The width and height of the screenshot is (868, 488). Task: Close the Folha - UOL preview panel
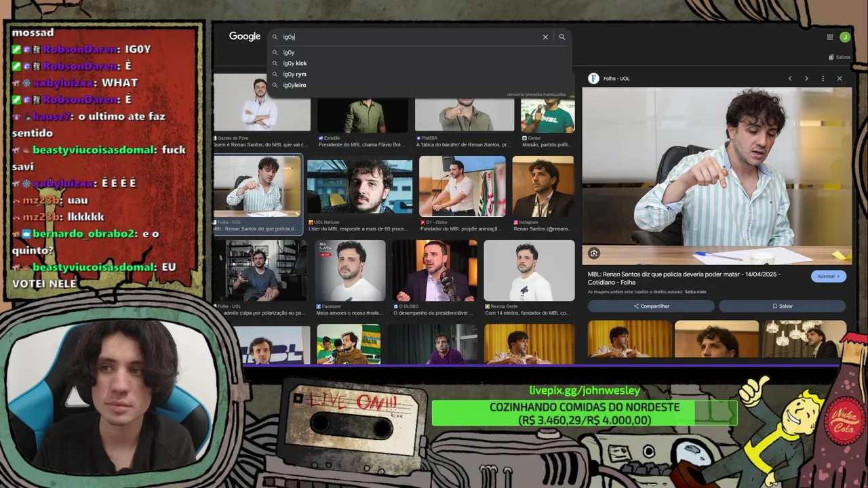click(840, 79)
